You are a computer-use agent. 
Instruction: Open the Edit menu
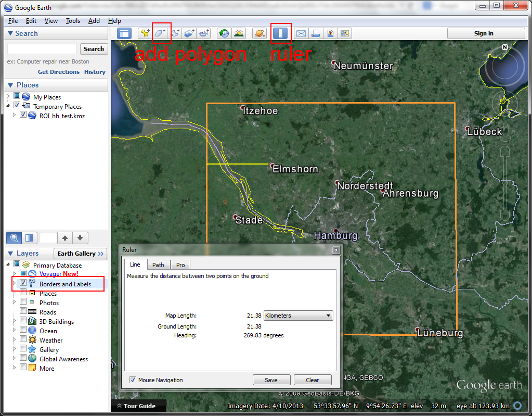pyautogui.click(x=31, y=21)
